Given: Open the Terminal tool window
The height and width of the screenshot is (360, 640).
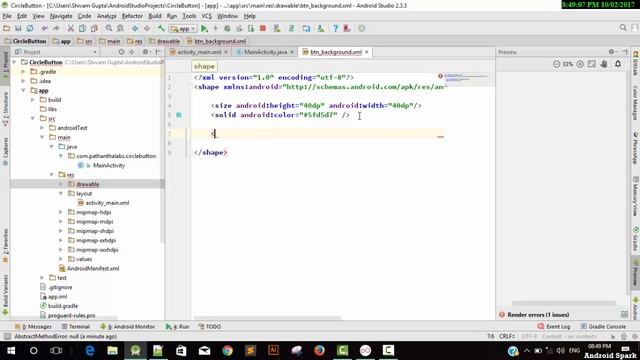Looking at the screenshot, I should [76, 327].
